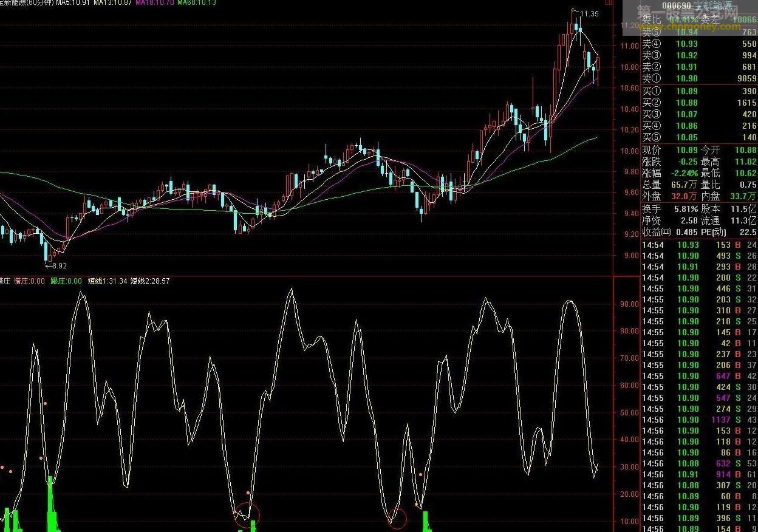This screenshot has width=758, height=532.
Task: Click the 现价 value 10.89
Action: (688, 150)
